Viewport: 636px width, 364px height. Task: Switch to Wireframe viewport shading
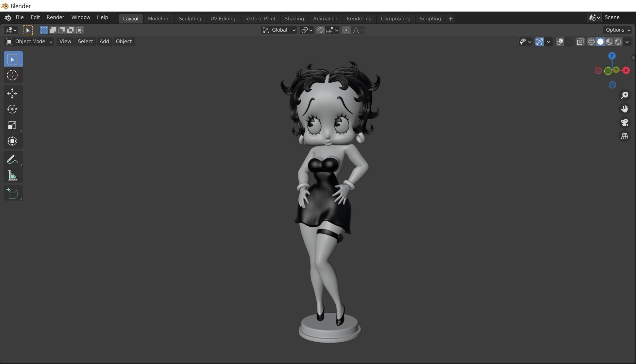[x=591, y=42]
